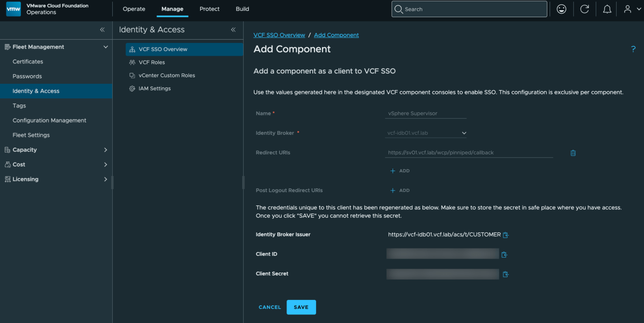Screen dimensions: 644x323
Task: Click the CANCEL button
Action: coord(270,307)
